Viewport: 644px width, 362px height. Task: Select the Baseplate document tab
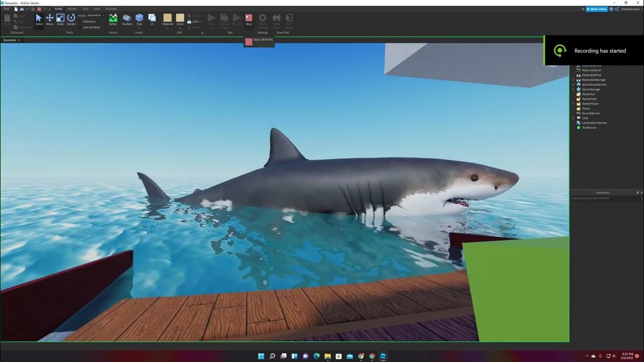point(10,40)
